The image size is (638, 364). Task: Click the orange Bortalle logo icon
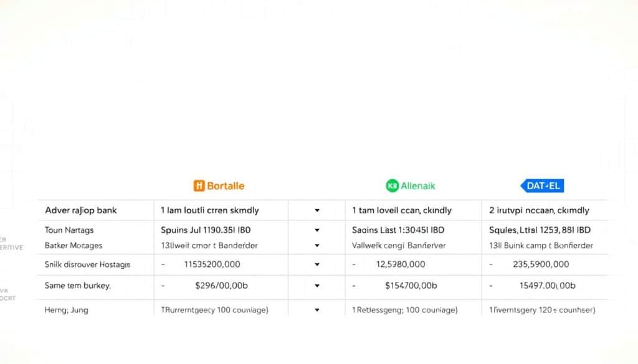tap(199, 185)
